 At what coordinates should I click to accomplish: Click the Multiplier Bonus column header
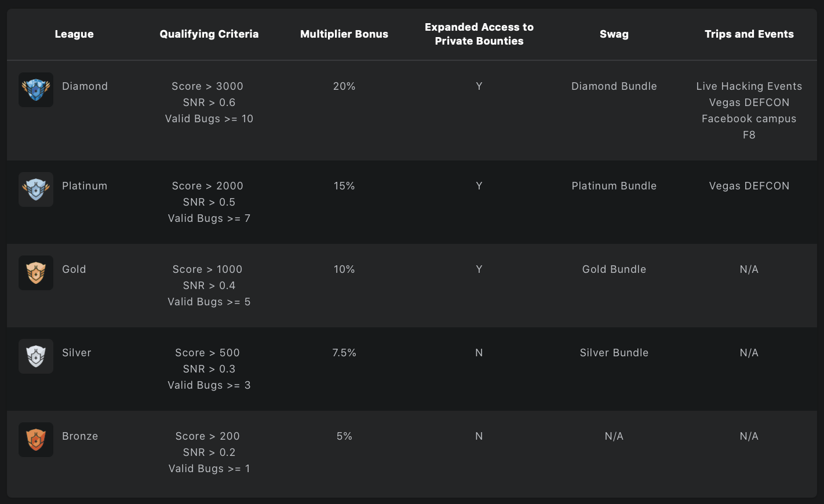pyautogui.click(x=344, y=34)
